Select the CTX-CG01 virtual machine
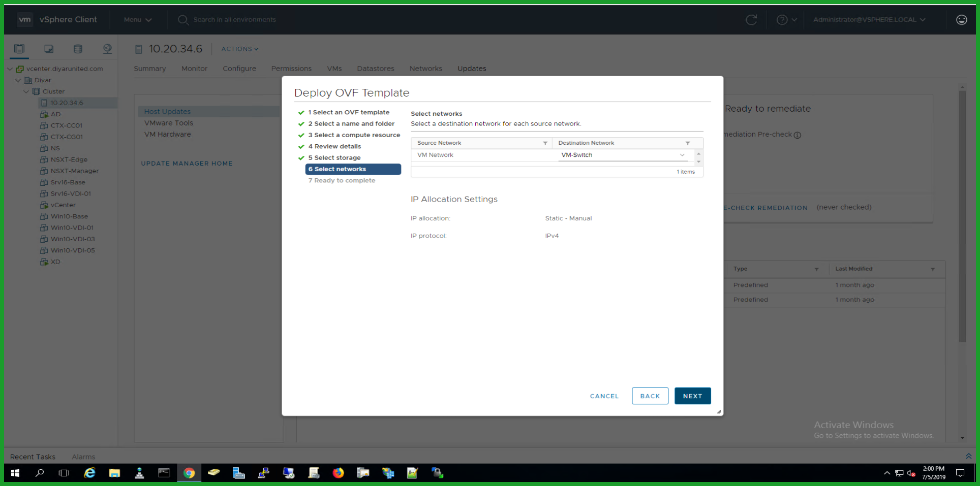The width and height of the screenshot is (980, 486). (x=67, y=137)
